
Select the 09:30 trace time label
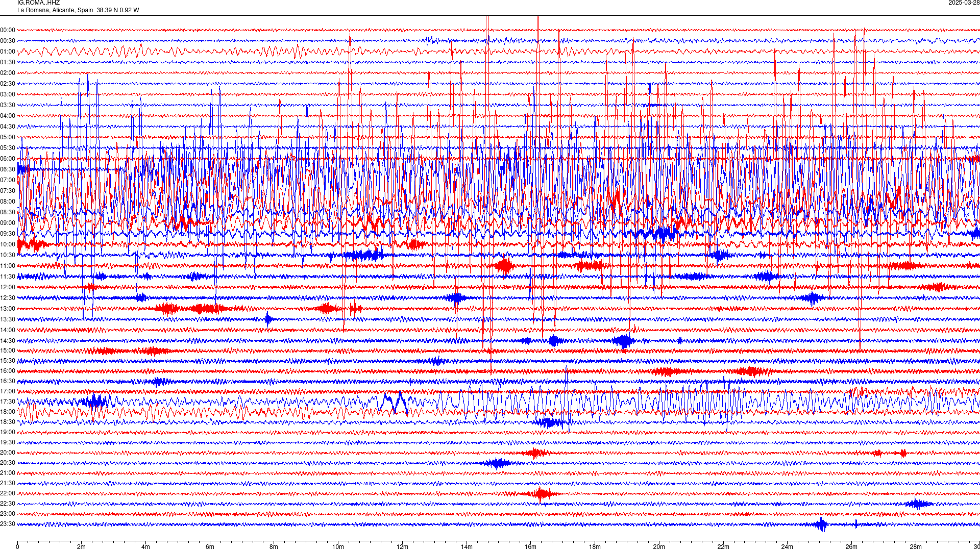pos(8,234)
